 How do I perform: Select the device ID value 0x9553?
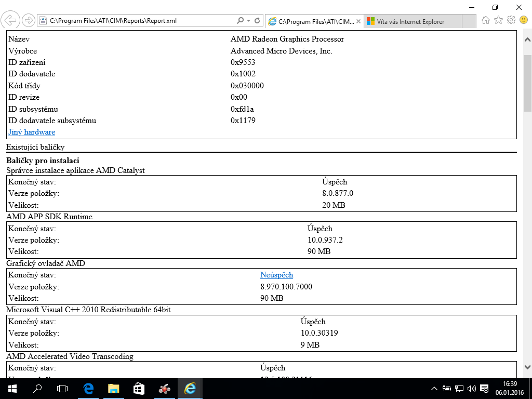pos(243,62)
